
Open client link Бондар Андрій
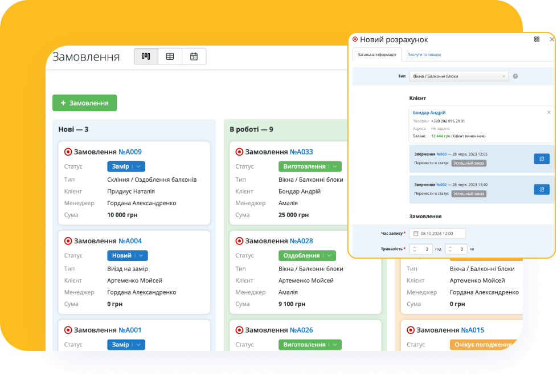pyautogui.click(x=429, y=113)
